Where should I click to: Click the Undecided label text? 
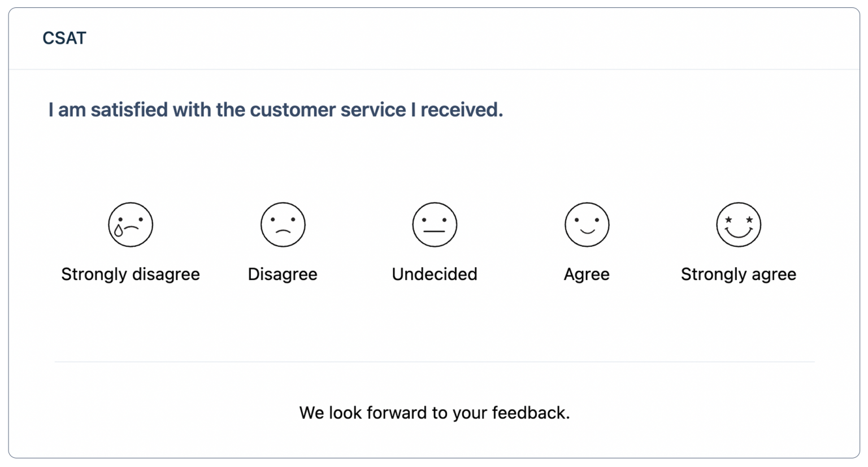pos(435,274)
